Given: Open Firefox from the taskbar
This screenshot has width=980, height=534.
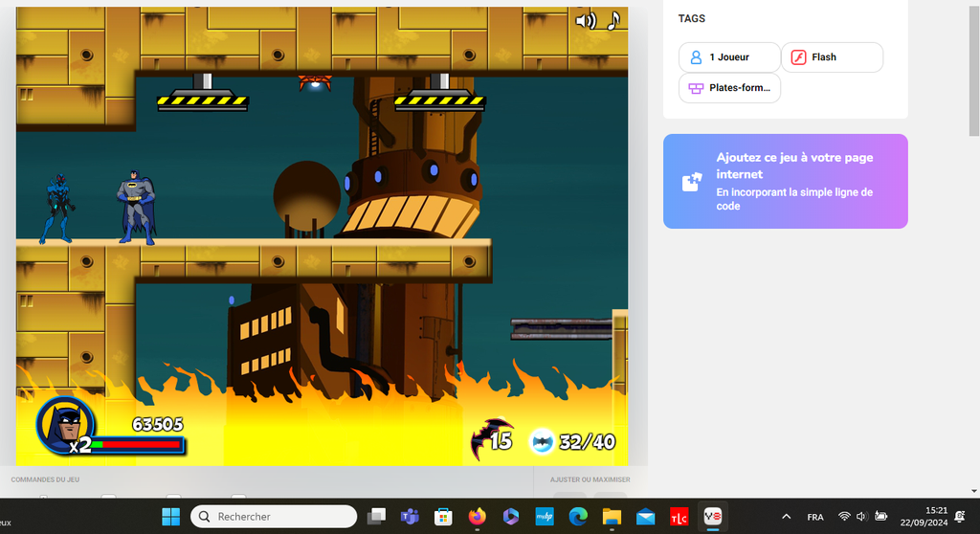Looking at the screenshot, I should [477, 517].
